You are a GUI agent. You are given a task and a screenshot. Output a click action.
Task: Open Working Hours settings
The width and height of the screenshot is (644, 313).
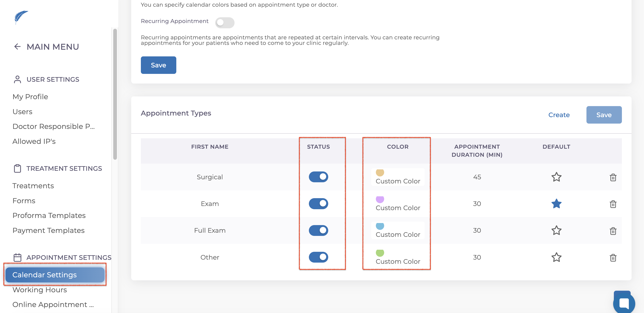click(40, 290)
